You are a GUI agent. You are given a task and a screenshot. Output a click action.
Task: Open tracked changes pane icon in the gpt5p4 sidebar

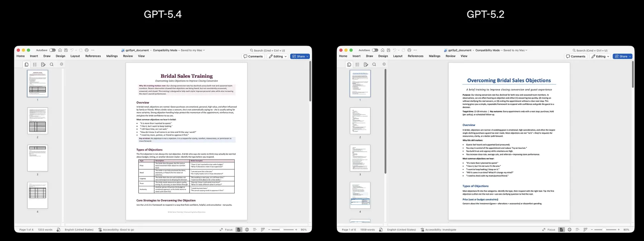tap(43, 65)
